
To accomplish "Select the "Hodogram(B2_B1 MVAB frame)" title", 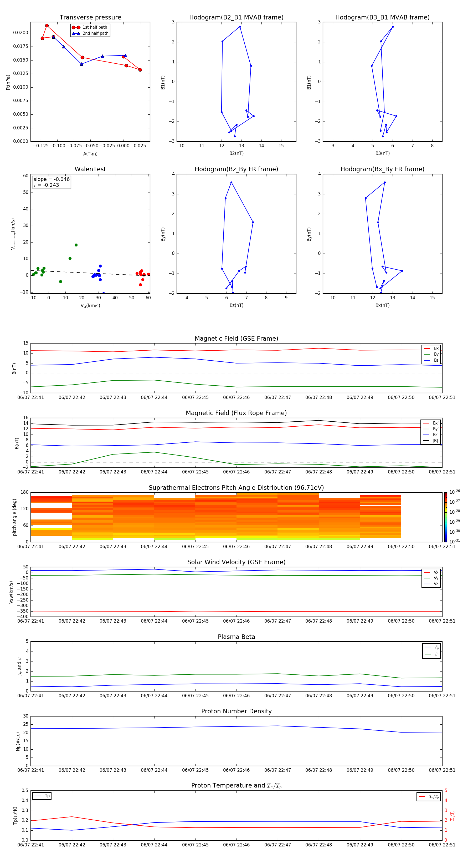I will point(236,17).
